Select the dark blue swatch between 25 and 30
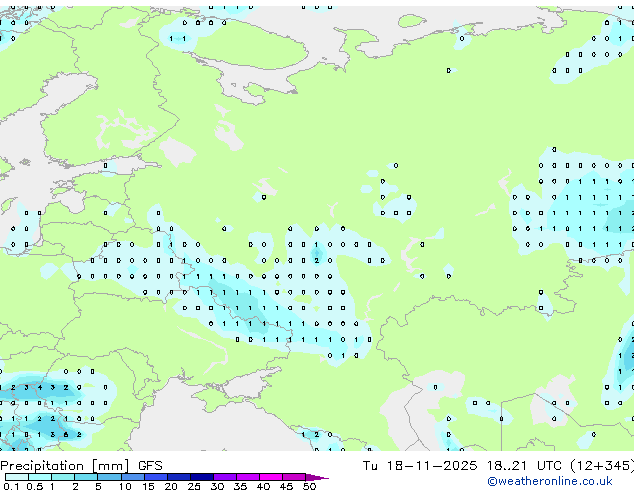This screenshot has width=634, height=490. 202,477
